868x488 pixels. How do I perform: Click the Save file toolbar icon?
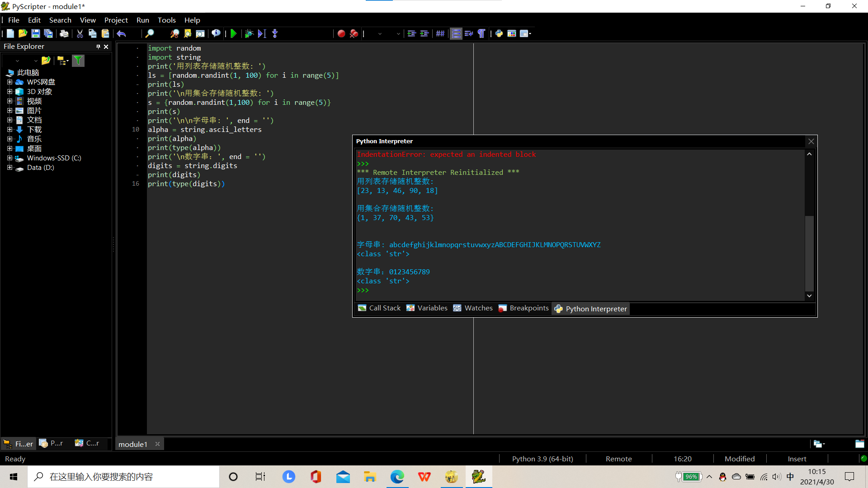click(x=35, y=33)
